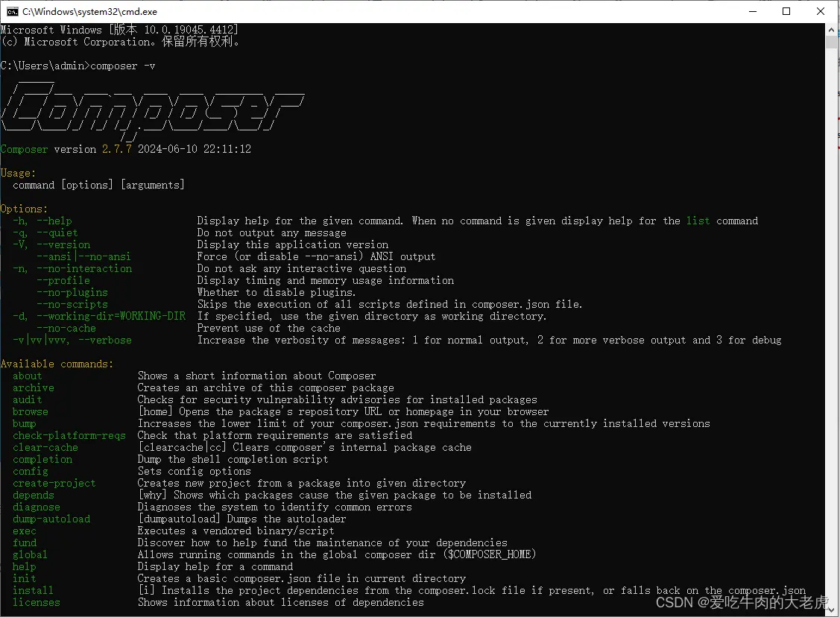Click the 'archive' command name
840x617 pixels.
(x=34, y=387)
